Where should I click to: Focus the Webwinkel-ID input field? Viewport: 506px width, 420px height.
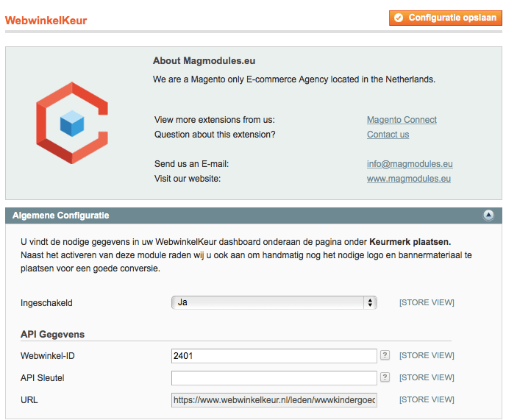tap(274, 356)
